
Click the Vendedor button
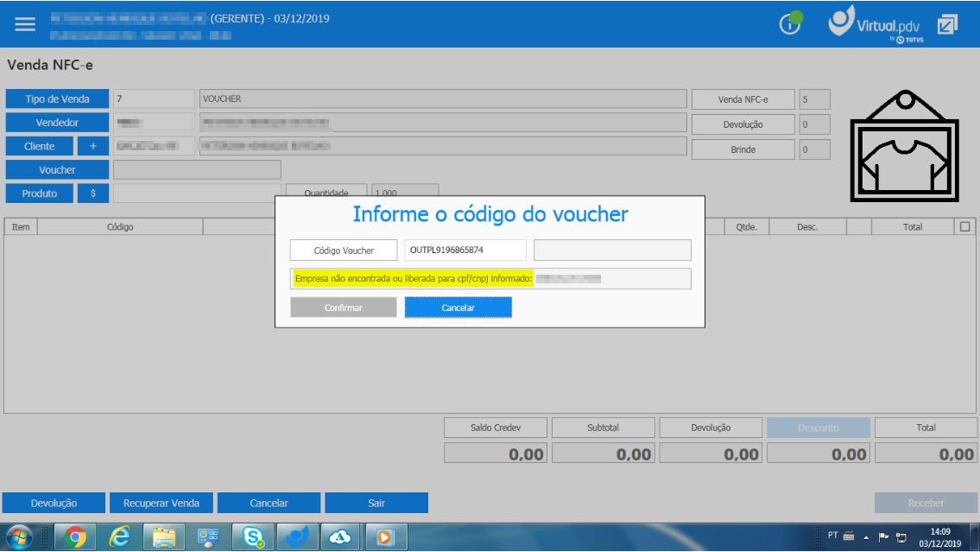[58, 123]
